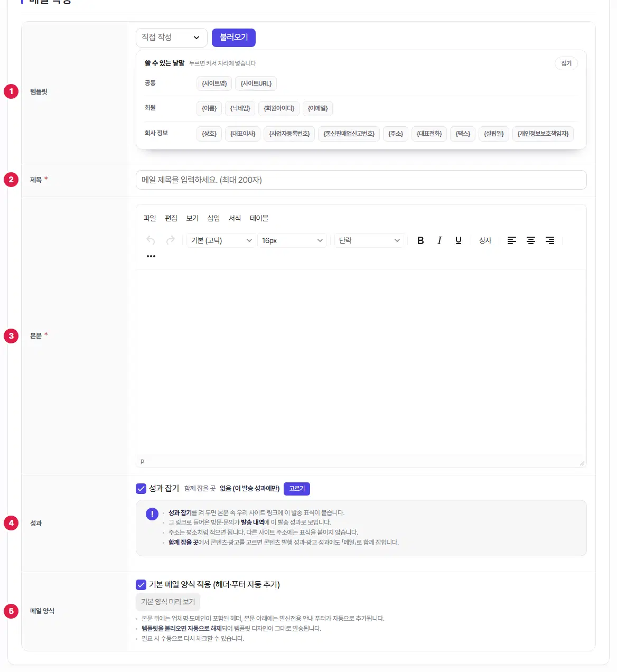Open the 보기 editor menu
The height and width of the screenshot is (672, 617).
(192, 218)
